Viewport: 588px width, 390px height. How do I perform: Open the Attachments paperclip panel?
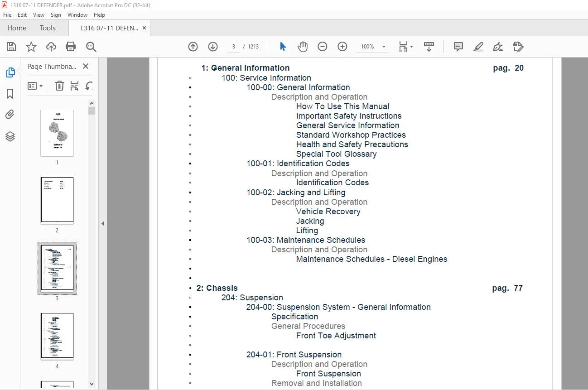click(x=10, y=115)
